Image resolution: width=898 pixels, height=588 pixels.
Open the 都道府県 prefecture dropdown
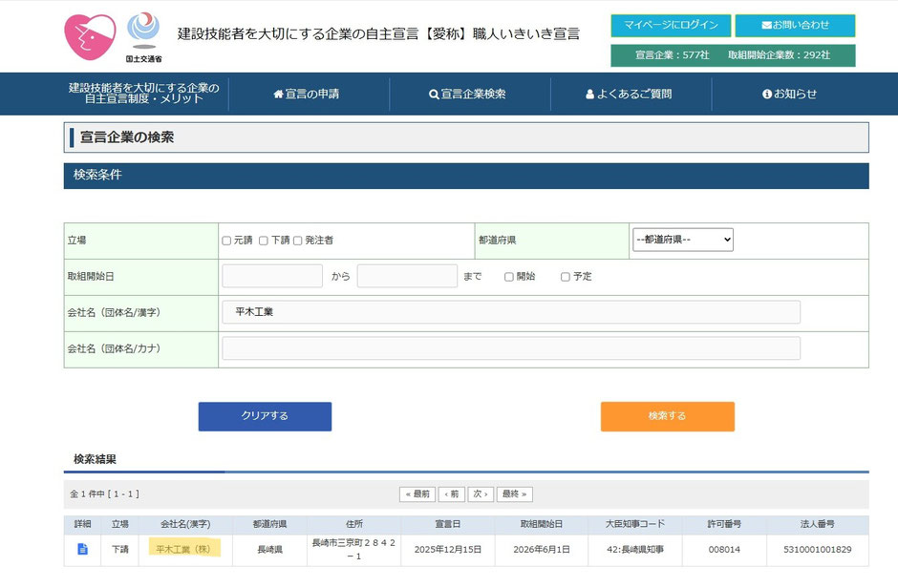click(x=683, y=240)
